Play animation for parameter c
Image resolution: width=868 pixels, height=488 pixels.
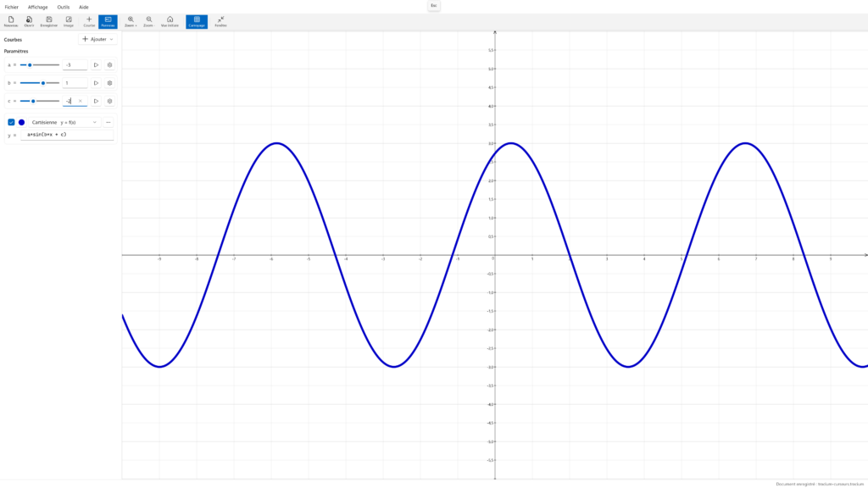[x=96, y=102]
